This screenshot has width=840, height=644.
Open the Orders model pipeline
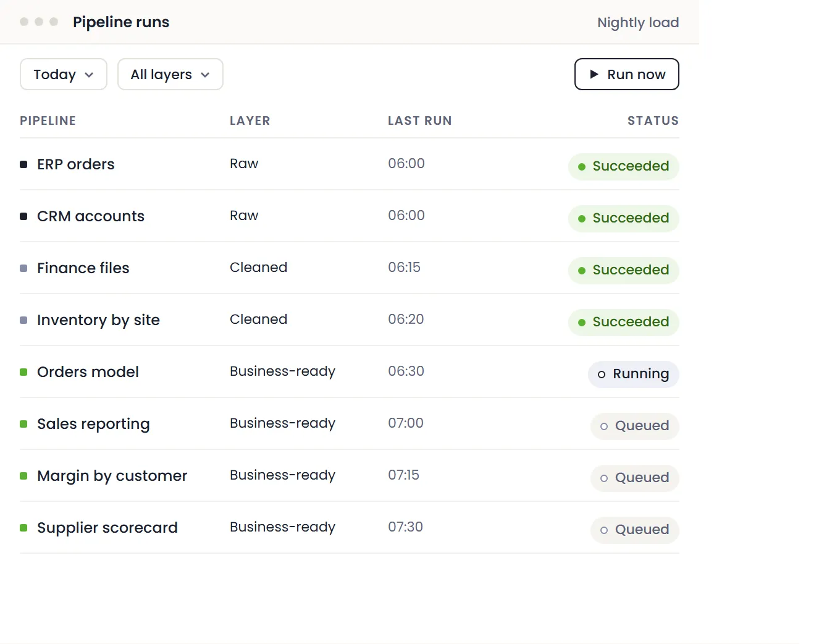88,372
